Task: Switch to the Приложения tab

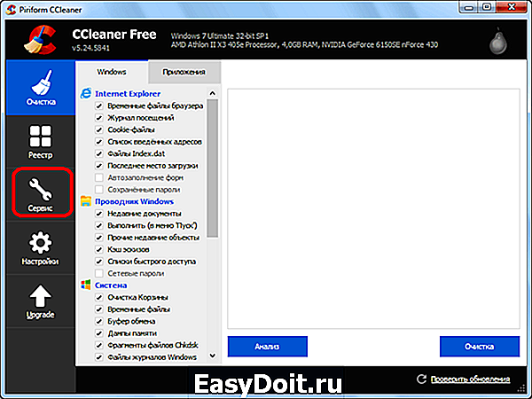Action: 184,72
